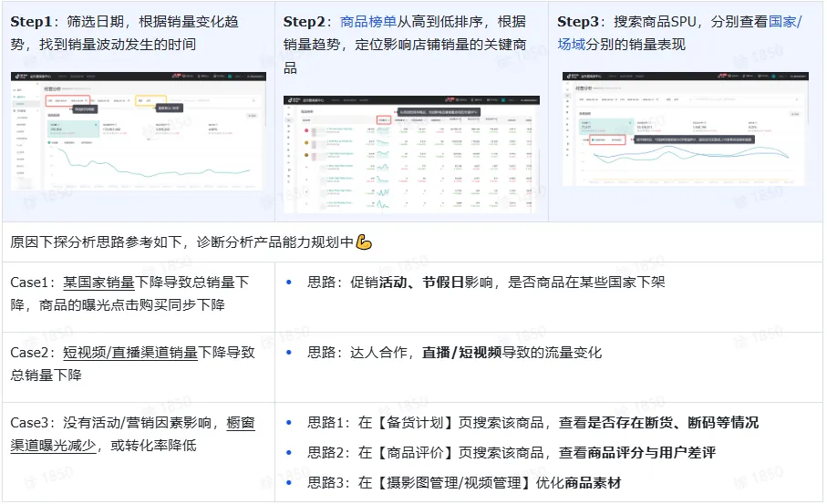Click the sentence 原因下探分析思路参考如下

pyautogui.click(x=96, y=242)
